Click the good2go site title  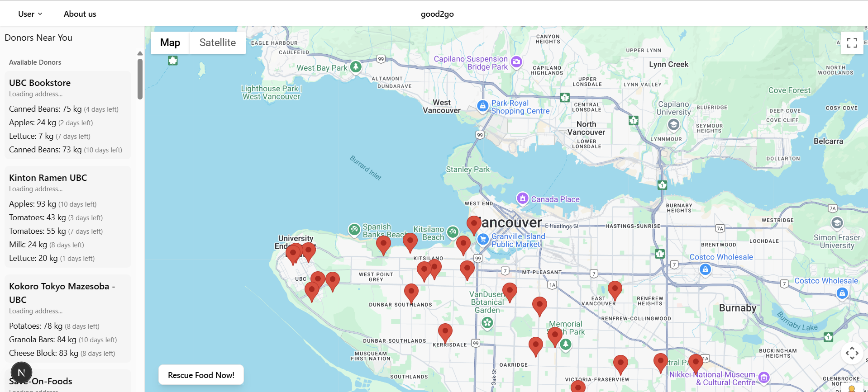pos(437,14)
